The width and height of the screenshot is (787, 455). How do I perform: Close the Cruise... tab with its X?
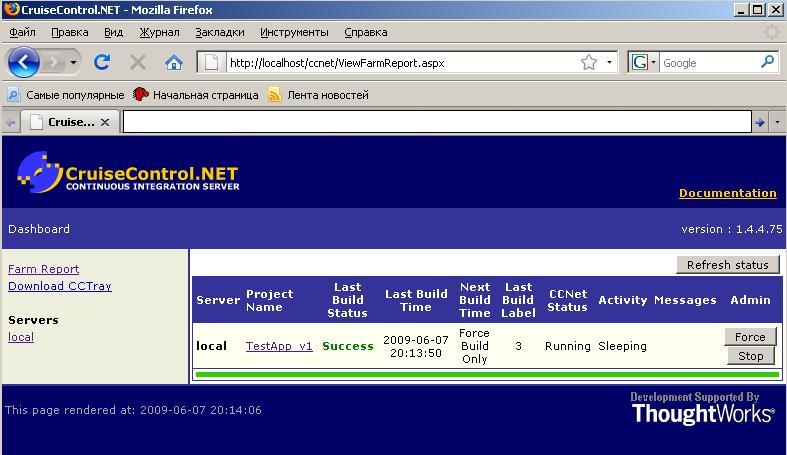tap(105, 122)
